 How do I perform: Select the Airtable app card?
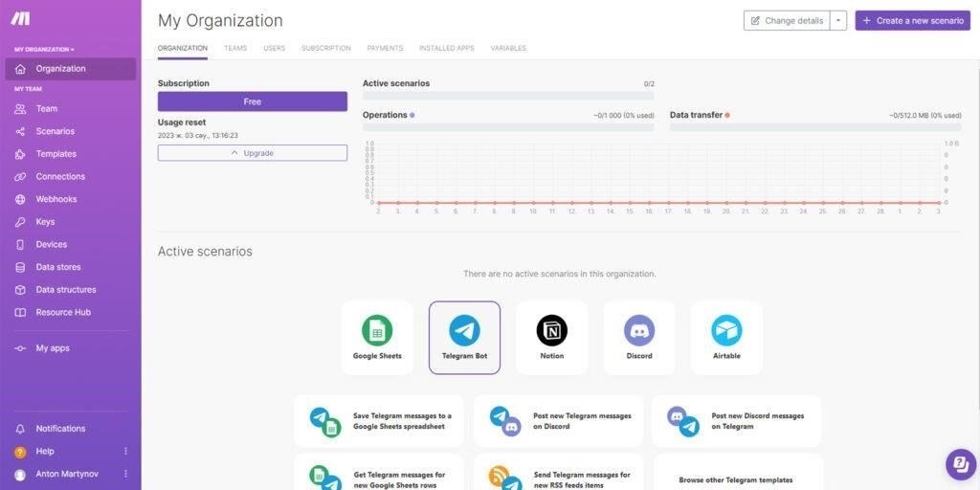point(726,338)
